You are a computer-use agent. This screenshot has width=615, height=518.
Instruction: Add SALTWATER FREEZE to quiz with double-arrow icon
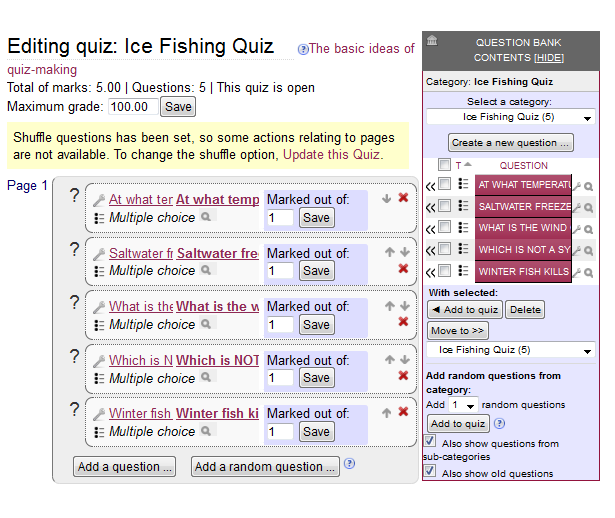pyautogui.click(x=430, y=207)
